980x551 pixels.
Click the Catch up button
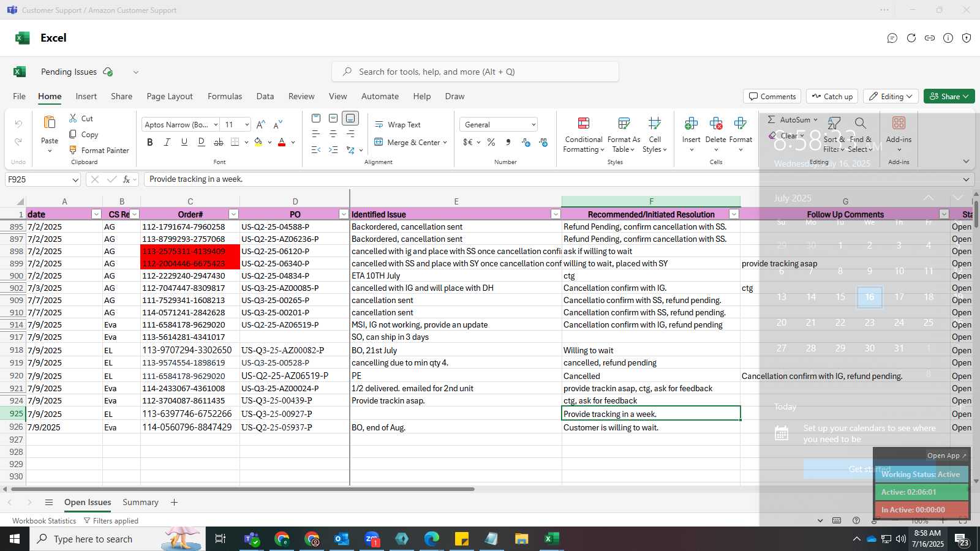pyautogui.click(x=832, y=96)
